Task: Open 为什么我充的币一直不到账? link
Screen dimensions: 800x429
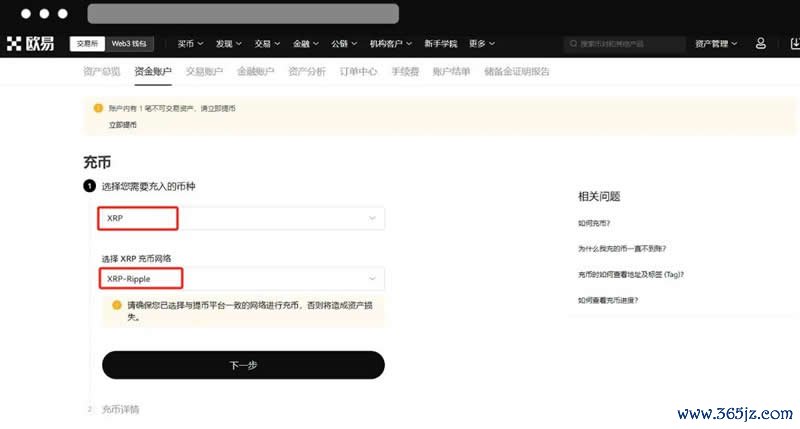Action: coord(622,248)
